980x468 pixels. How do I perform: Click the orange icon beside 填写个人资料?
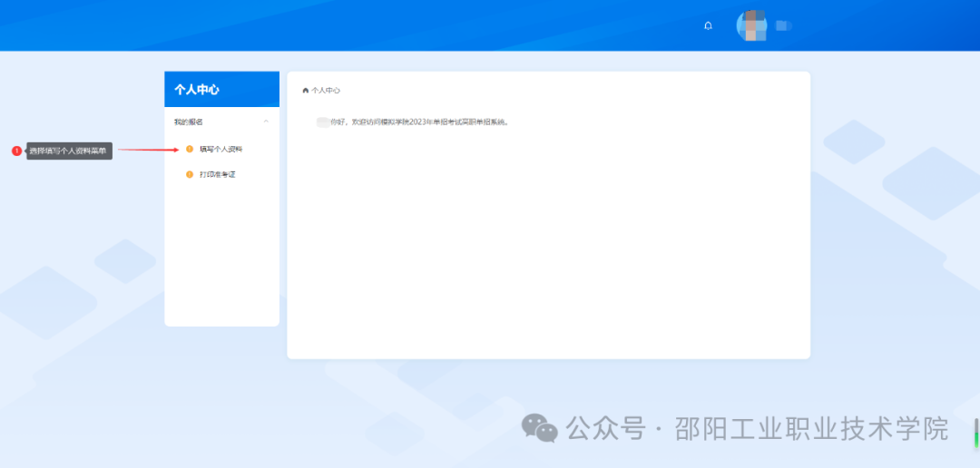pyautogui.click(x=190, y=149)
